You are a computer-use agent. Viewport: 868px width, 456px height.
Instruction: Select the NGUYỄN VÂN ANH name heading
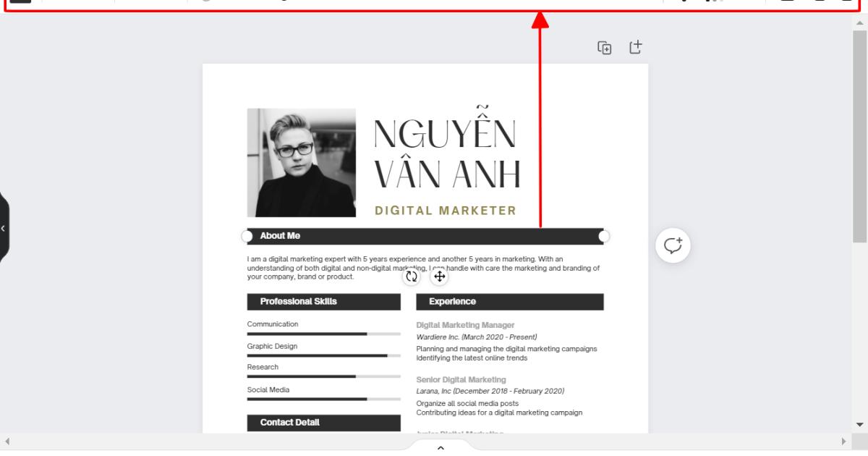[446, 152]
